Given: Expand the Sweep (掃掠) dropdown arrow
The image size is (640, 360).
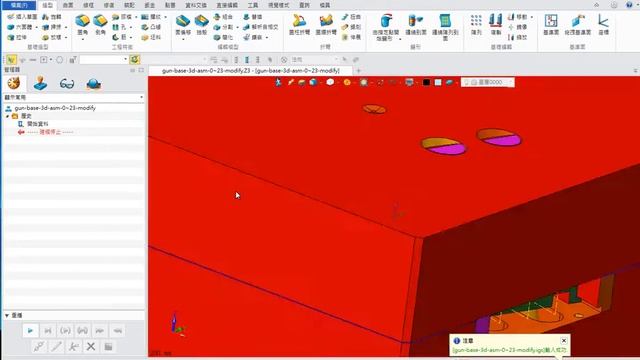Looking at the screenshot, I should (x=66, y=27).
